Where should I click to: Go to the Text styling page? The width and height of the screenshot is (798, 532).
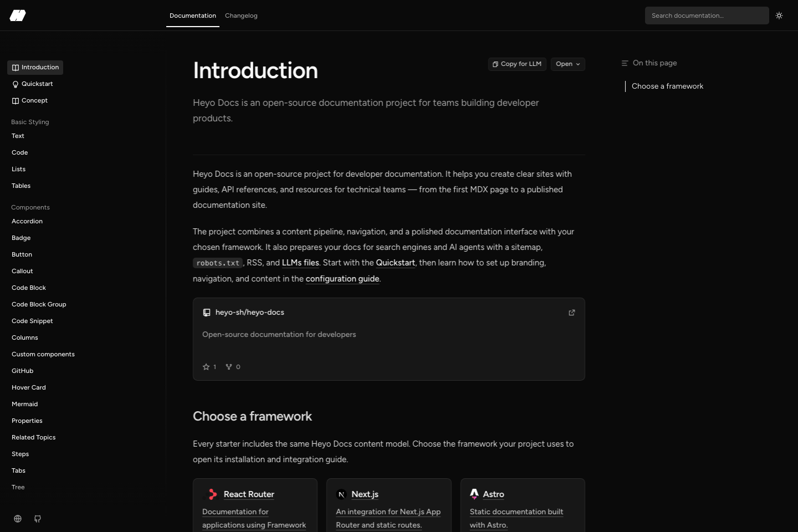[x=18, y=136]
